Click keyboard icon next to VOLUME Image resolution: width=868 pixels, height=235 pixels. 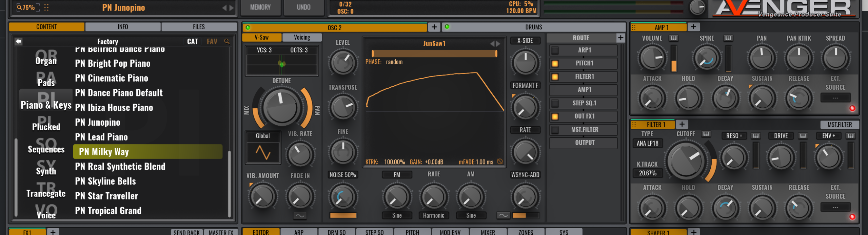[x=673, y=38]
